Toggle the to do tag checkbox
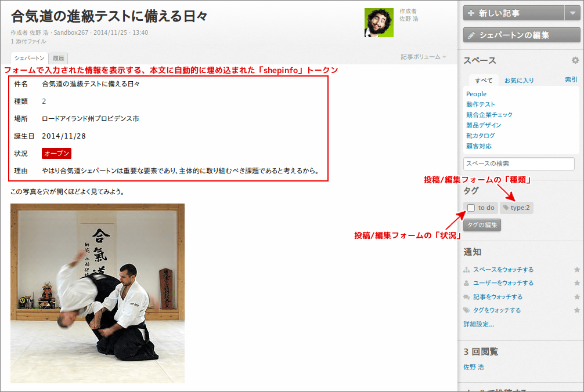The height and width of the screenshot is (392, 584). tap(471, 208)
